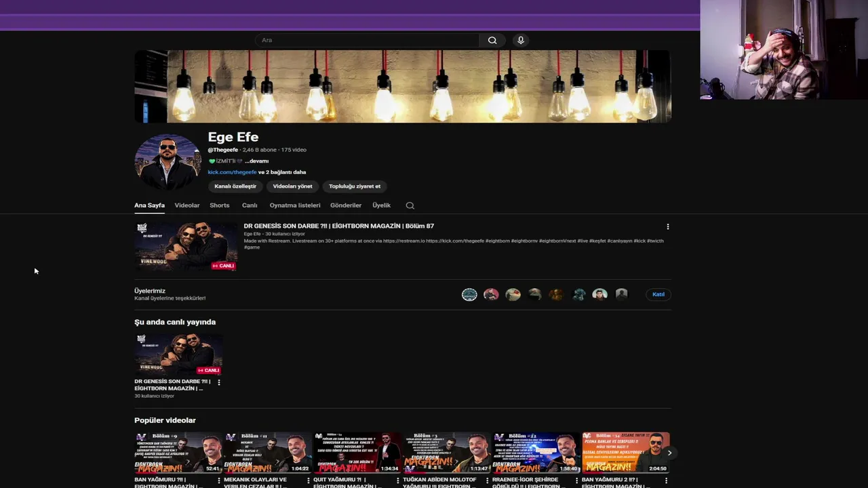Click the first member avatar in Üyelerimiz row
Viewport: 868px width, 488px height.
[469, 294]
